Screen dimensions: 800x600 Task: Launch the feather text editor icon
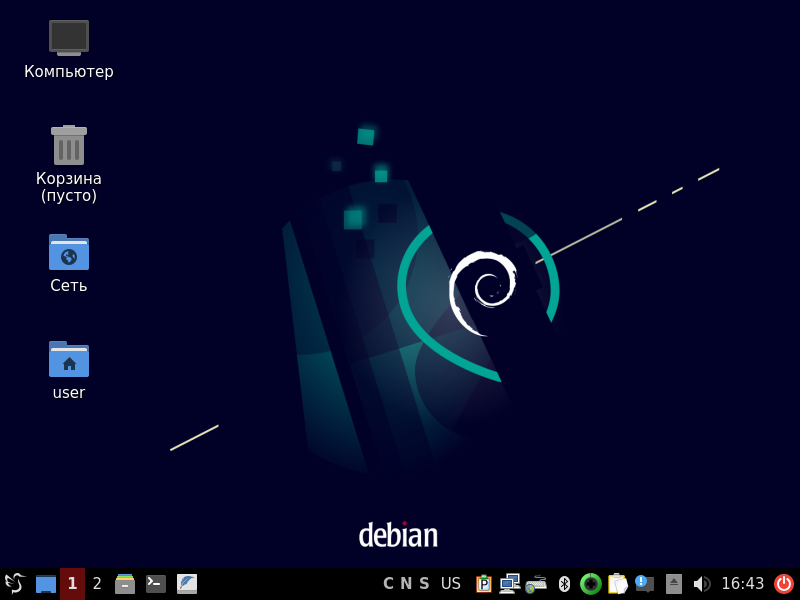[187, 584]
